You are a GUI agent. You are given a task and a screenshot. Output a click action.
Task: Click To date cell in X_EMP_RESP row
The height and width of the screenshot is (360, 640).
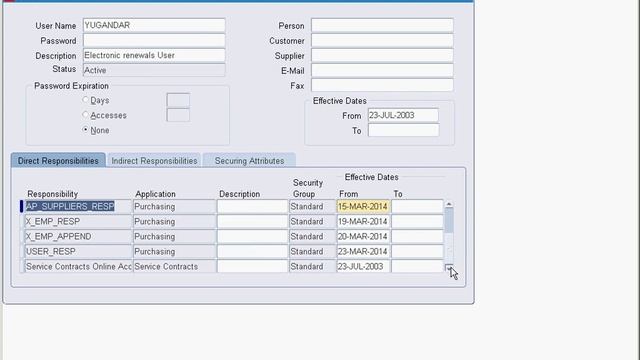(x=417, y=222)
